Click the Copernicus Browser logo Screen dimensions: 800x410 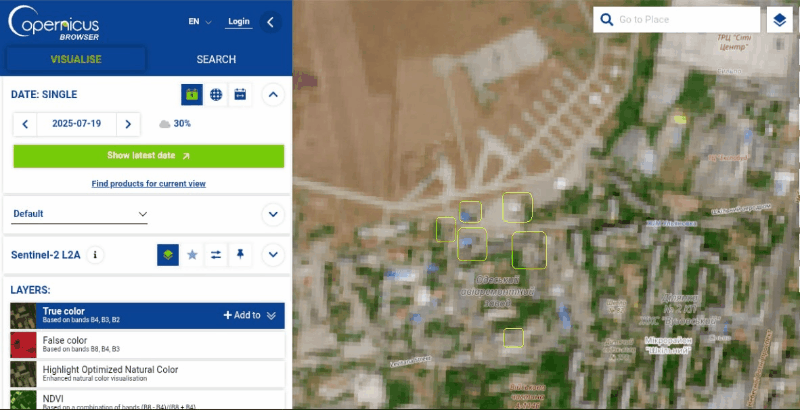click(x=54, y=23)
